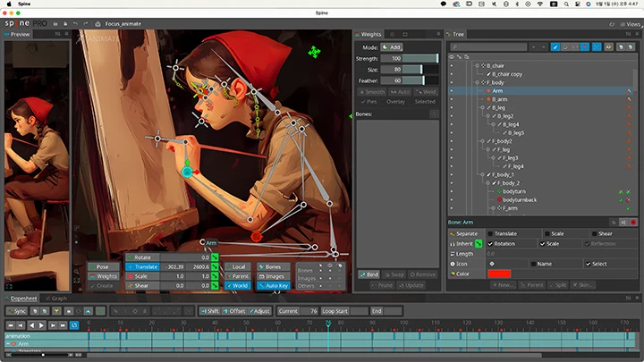
Task: Click the save icon in top toolbar
Action: (x=65, y=24)
